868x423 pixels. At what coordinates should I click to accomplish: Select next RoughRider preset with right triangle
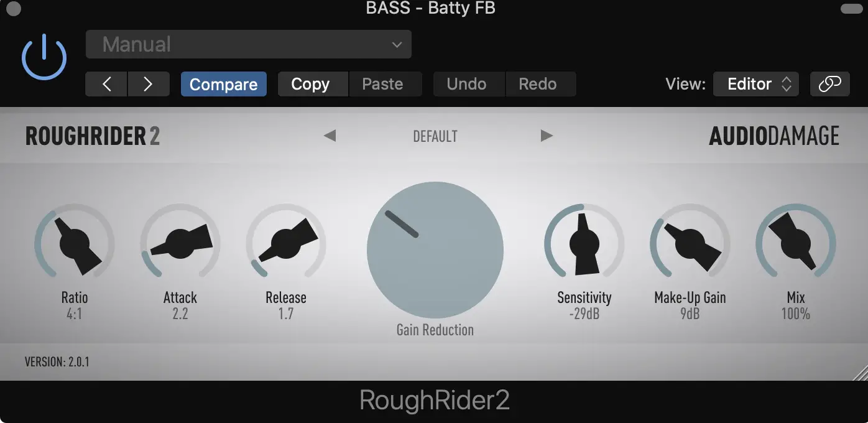(547, 136)
